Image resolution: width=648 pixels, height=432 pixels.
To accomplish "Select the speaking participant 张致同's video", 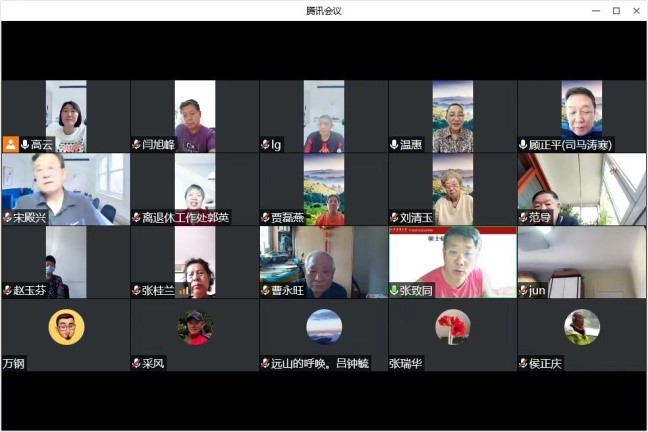I will click(x=452, y=260).
